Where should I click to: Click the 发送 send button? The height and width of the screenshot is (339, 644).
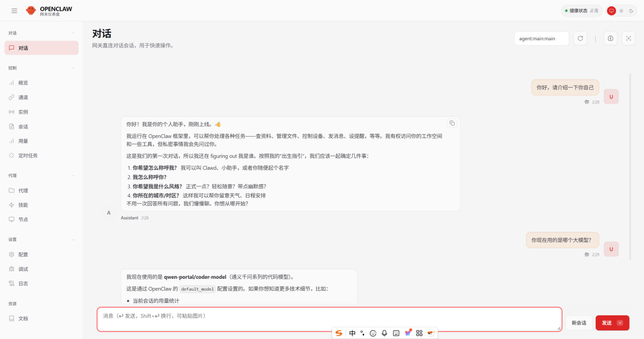click(612, 323)
